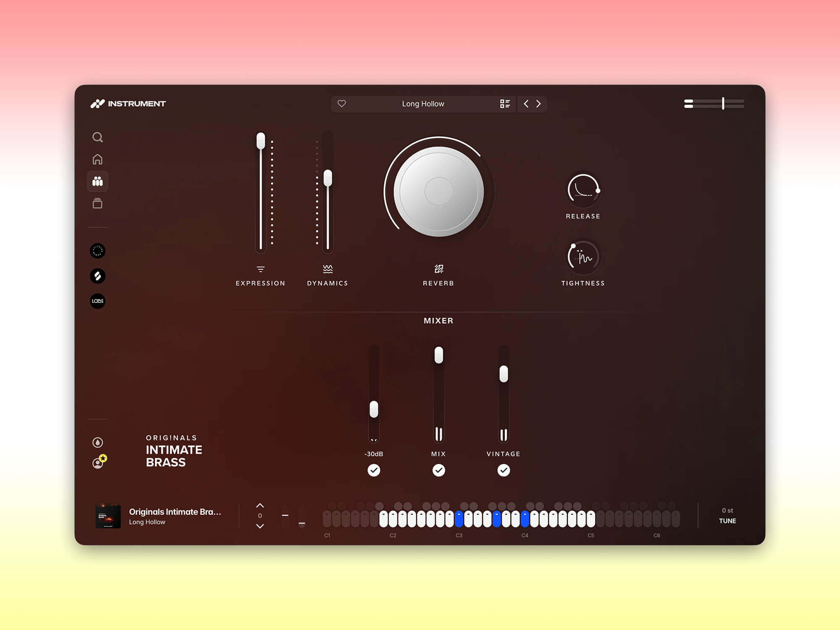Screen dimensions: 840x630
Task: Open the Splice logo icon in sidebar
Action: (97, 276)
